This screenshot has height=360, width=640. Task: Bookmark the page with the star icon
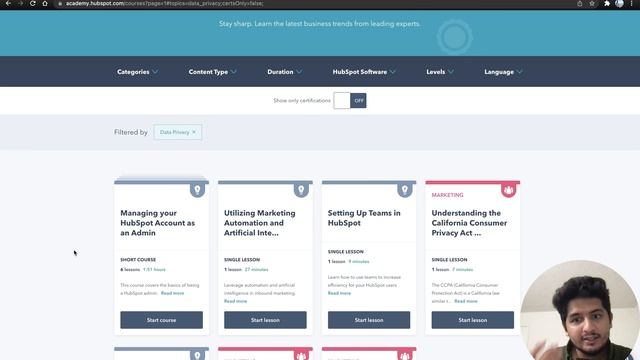592,4
